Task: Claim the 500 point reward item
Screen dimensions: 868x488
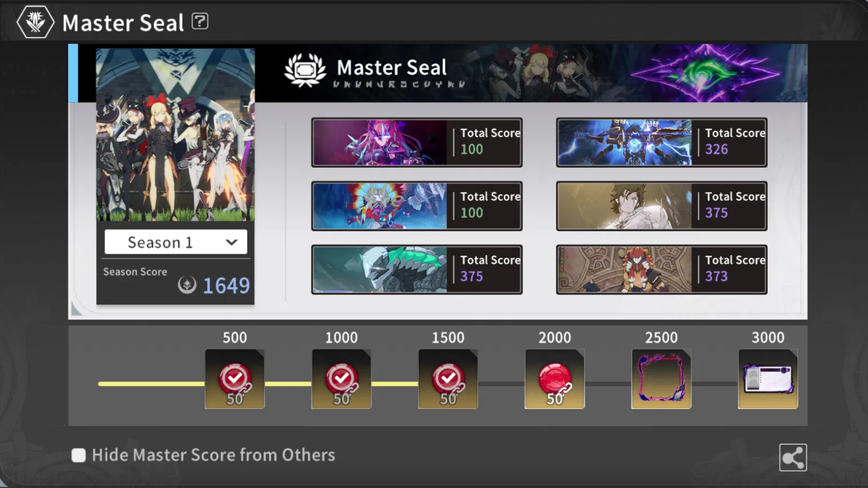Action: click(x=235, y=379)
